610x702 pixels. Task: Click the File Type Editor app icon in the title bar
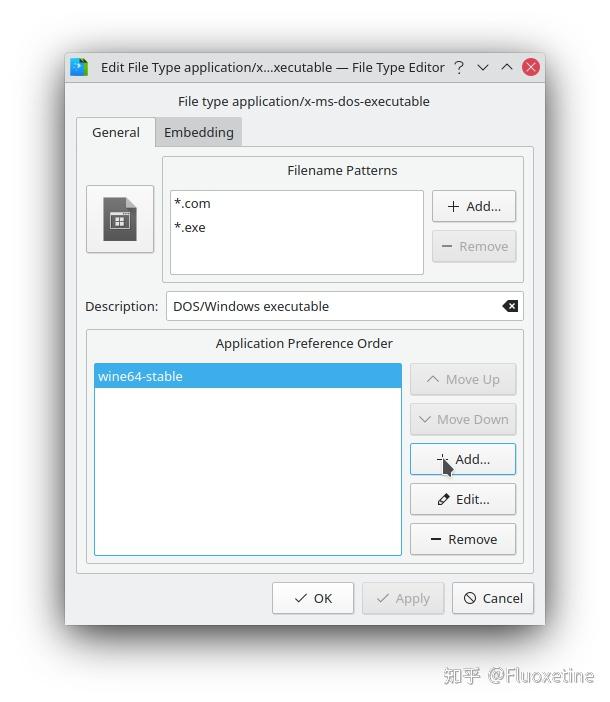[79, 68]
